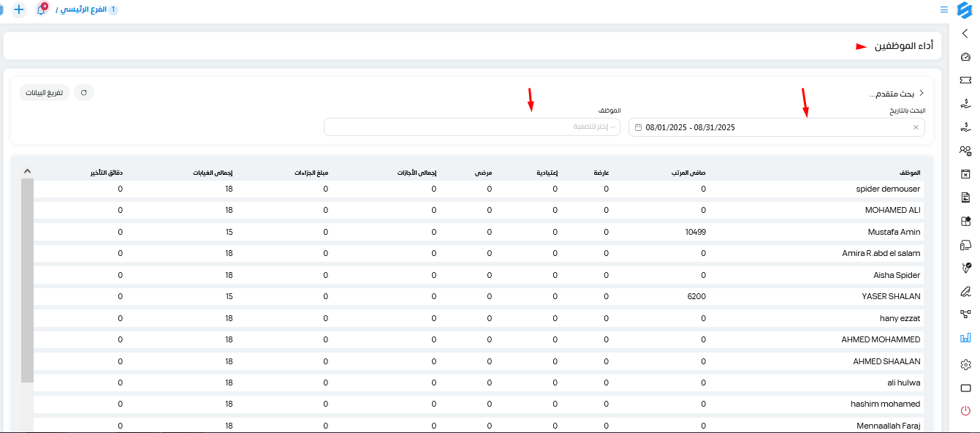Viewport: 980px width, 433px height.
Task: Open the lower hand-with-money sidebar icon
Action: pyautogui.click(x=965, y=127)
